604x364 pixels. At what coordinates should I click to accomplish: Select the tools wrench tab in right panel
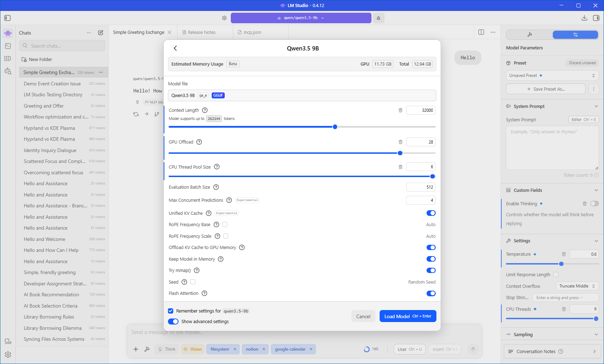[x=530, y=35]
